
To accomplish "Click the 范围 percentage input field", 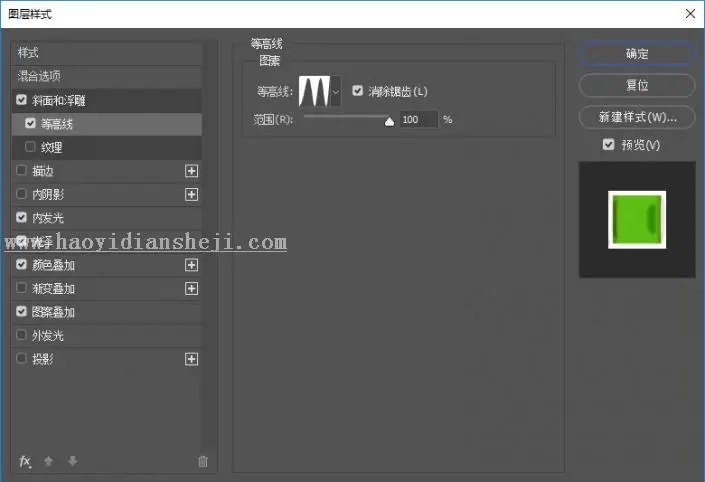I will pos(419,120).
